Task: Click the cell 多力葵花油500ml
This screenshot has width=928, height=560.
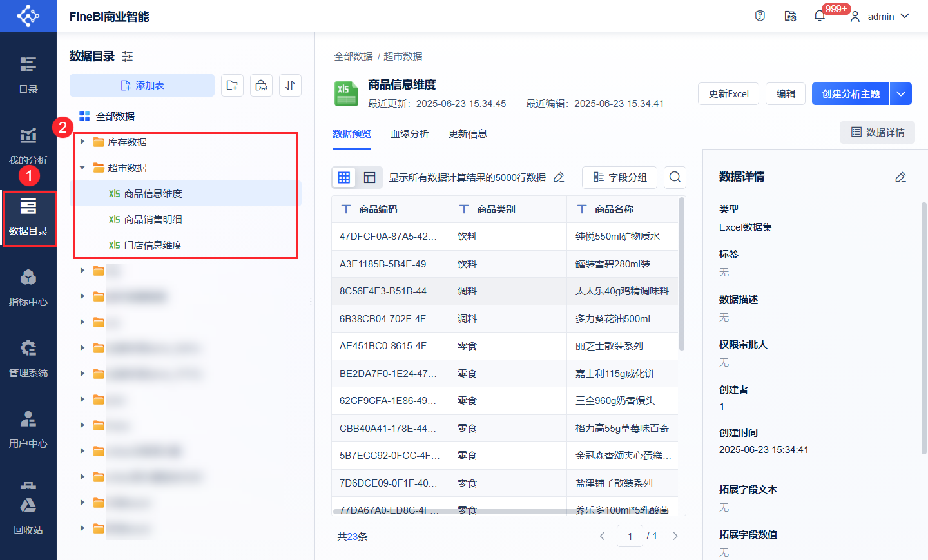Action: coord(623,318)
